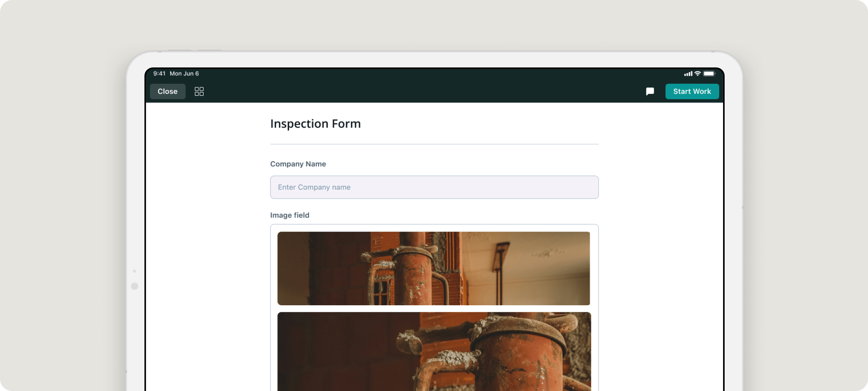Tap the cellular signal bars icon
The width and height of the screenshot is (868, 391).
pyautogui.click(x=688, y=74)
